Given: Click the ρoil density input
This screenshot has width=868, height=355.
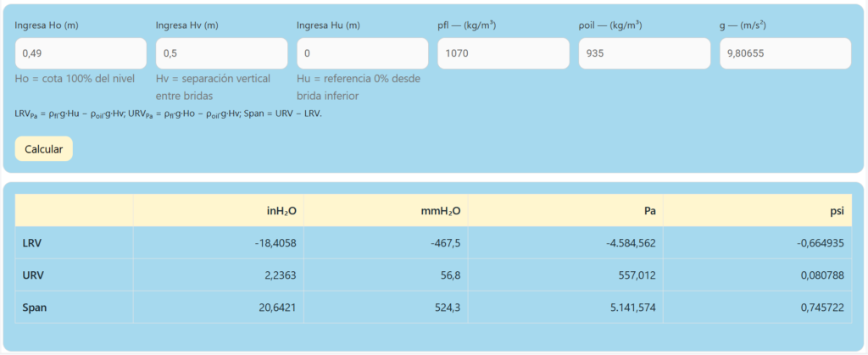Looking at the screenshot, I should click(643, 53).
